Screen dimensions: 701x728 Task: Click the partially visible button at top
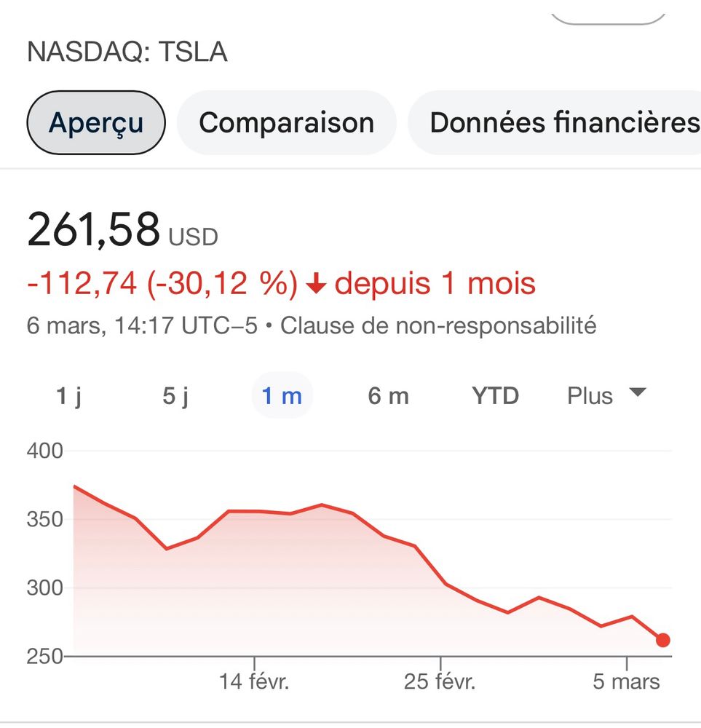(x=608, y=19)
